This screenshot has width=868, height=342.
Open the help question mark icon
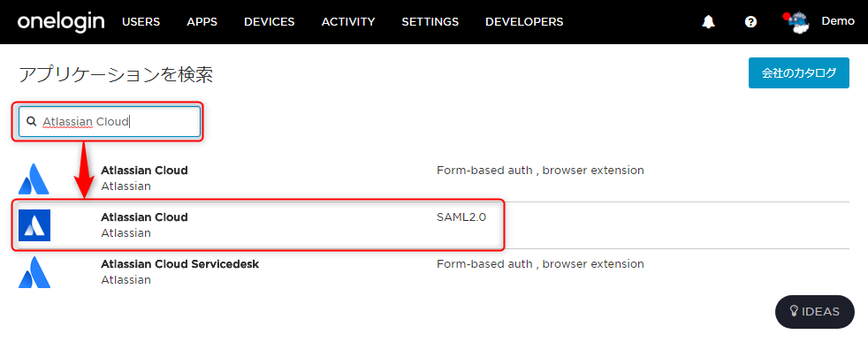coord(750,22)
